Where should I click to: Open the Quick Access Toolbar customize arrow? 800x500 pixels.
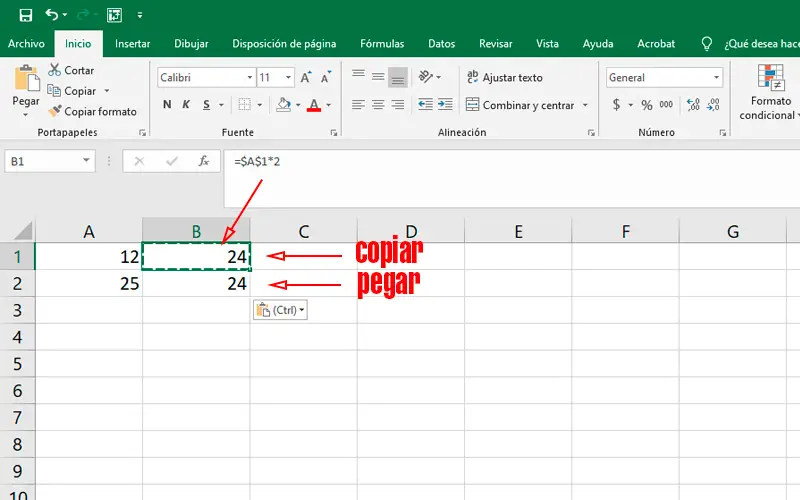click(140, 15)
